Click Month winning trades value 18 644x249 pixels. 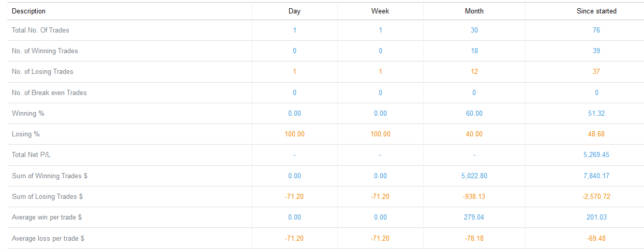(x=474, y=51)
